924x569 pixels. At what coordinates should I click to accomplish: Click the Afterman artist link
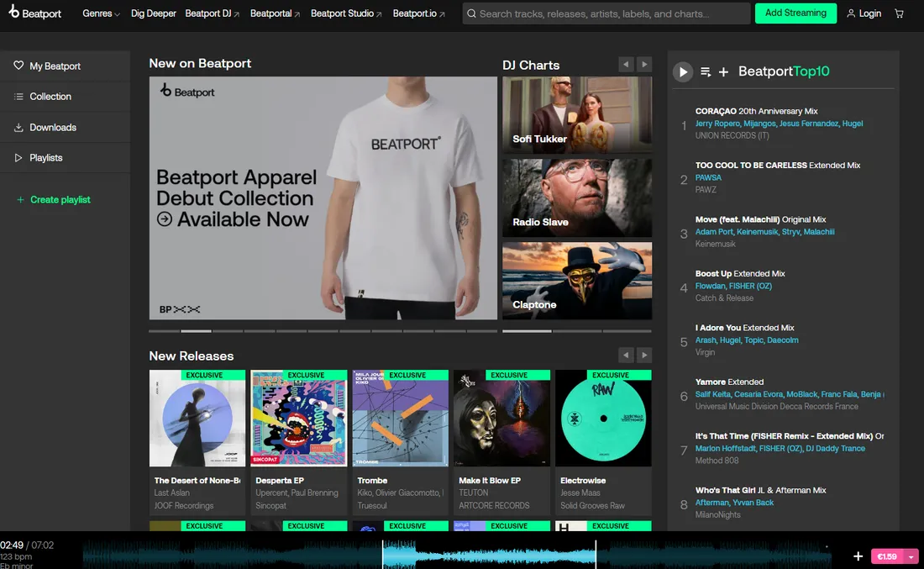point(711,503)
